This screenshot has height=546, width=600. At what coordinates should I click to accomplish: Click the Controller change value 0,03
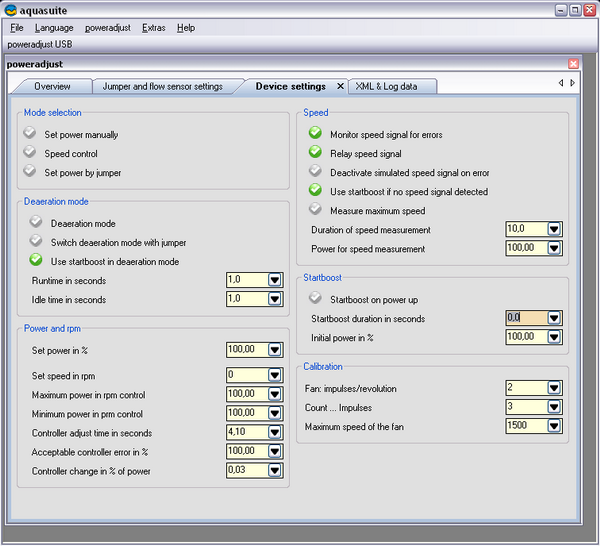247,470
